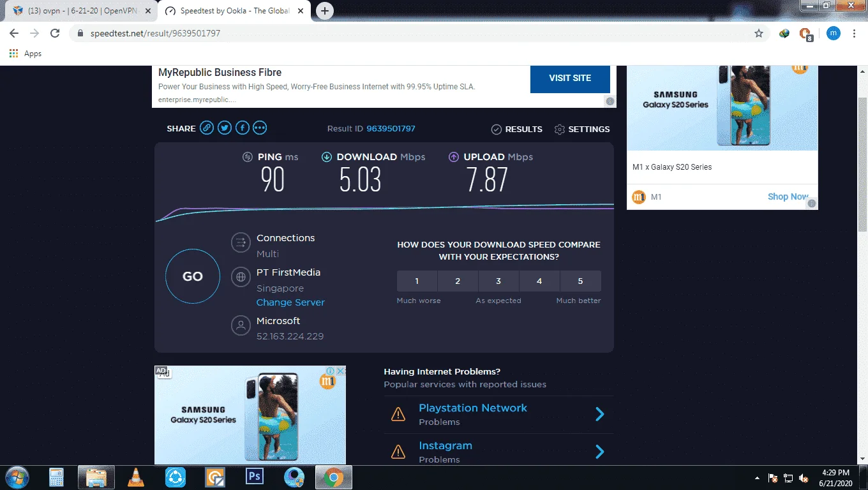
Task: Select the Speedtest by Ookla tab
Action: 234,11
